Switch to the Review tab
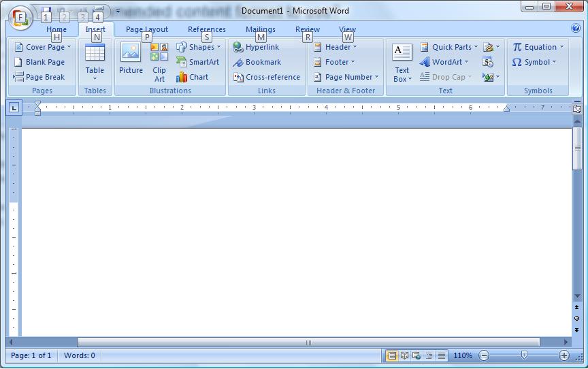The width and height of the screenshot is (588, 369). [308, 29]
